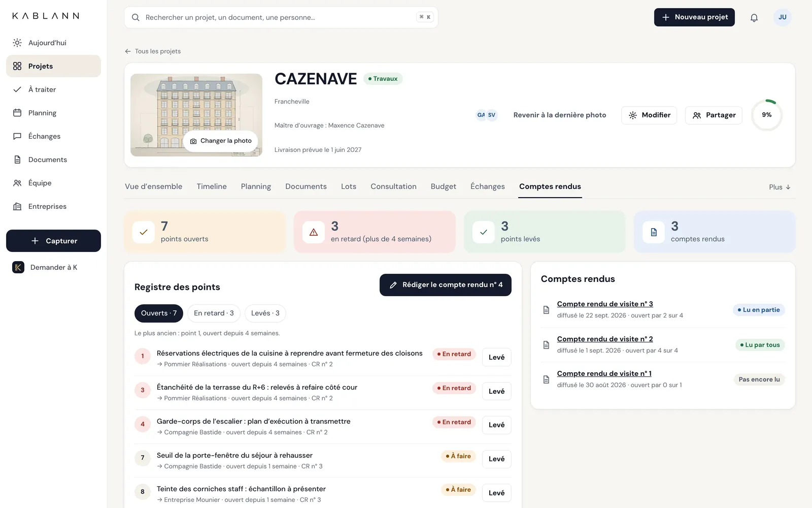Click Rédiger le compte rendu n° 4
This screenshot has width=812, height=508.
click(446, 285)
